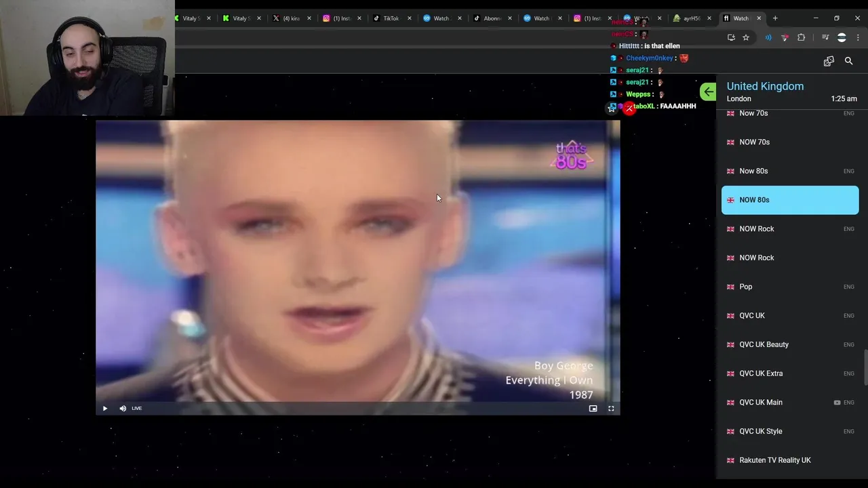868x488 pixels.
Task: Click the Cheekym0nkey username in chat overlay
Action: coord(650,58)
